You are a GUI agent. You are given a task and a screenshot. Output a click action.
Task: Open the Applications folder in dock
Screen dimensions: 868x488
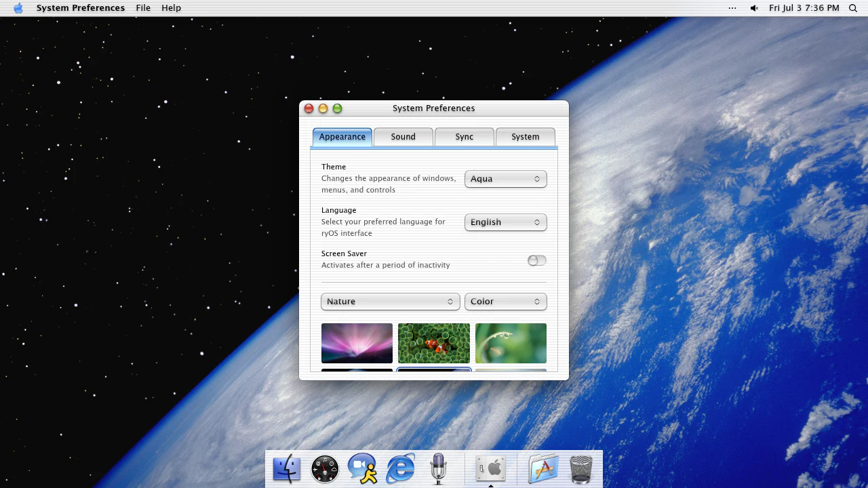point(543,469)
